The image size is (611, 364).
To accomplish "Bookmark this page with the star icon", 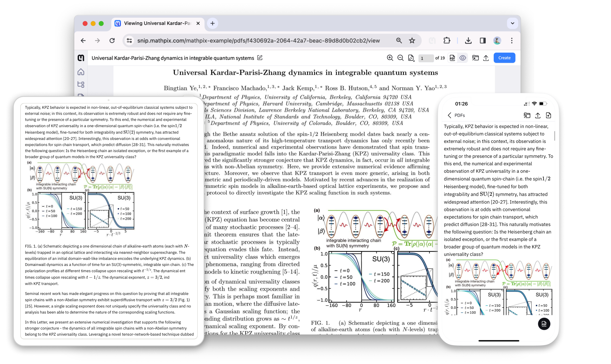I will point(412,40).
